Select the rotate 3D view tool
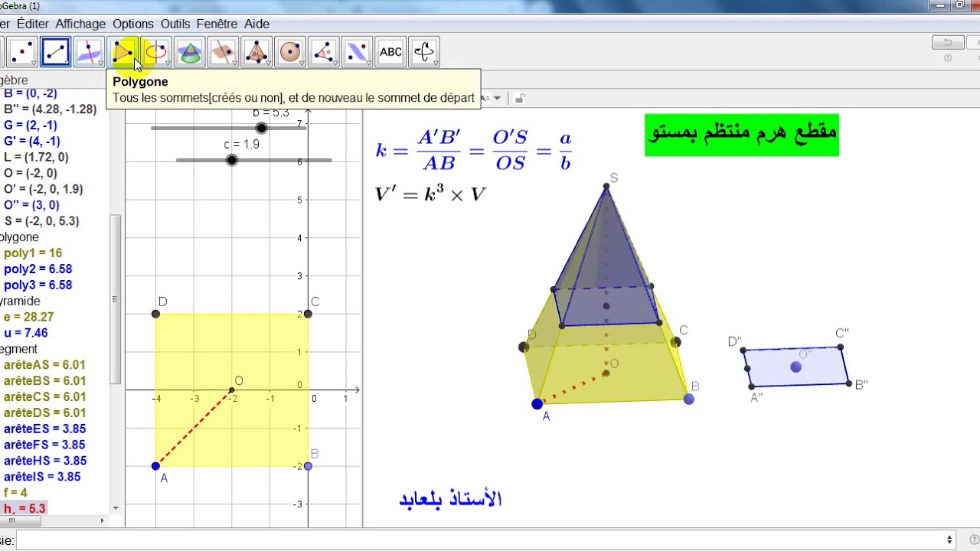Screen dimensions: 980x551 [424, 52]
